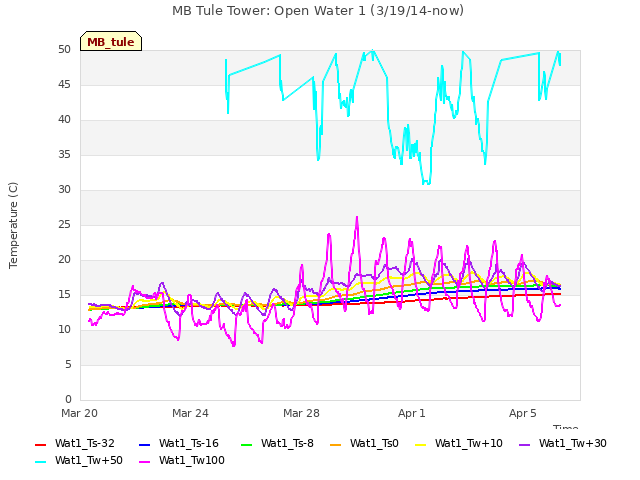This screenshot has width=640, height=480.
Task: Click the 15 y-axis tick label
Action: tap(64, 295)
